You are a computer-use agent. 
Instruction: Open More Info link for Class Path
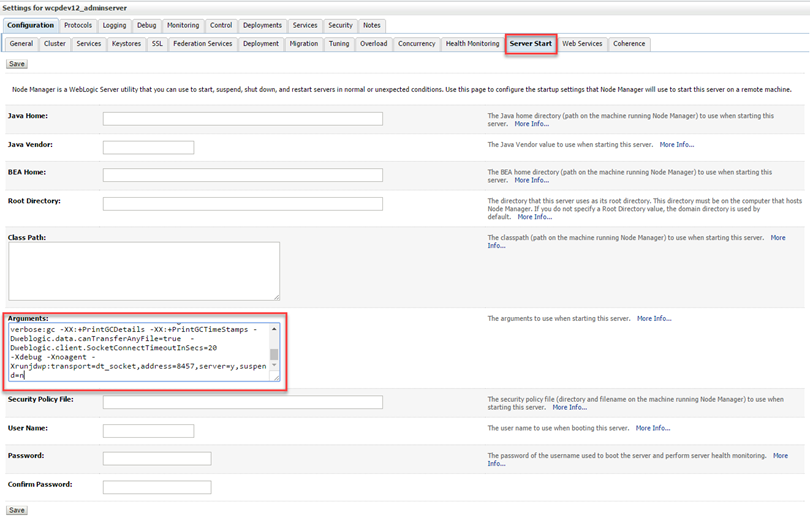pos(778,238)
